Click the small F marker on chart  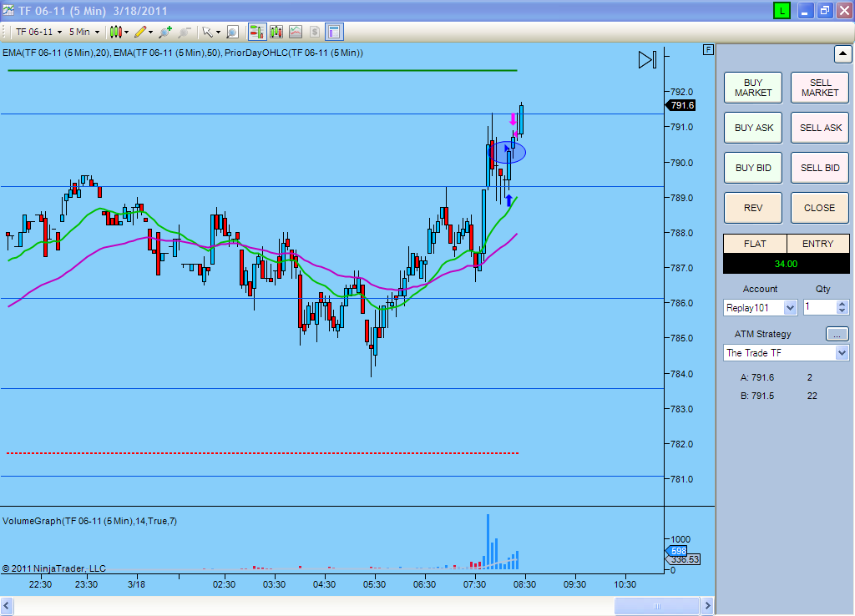click(x=708, y=49)
